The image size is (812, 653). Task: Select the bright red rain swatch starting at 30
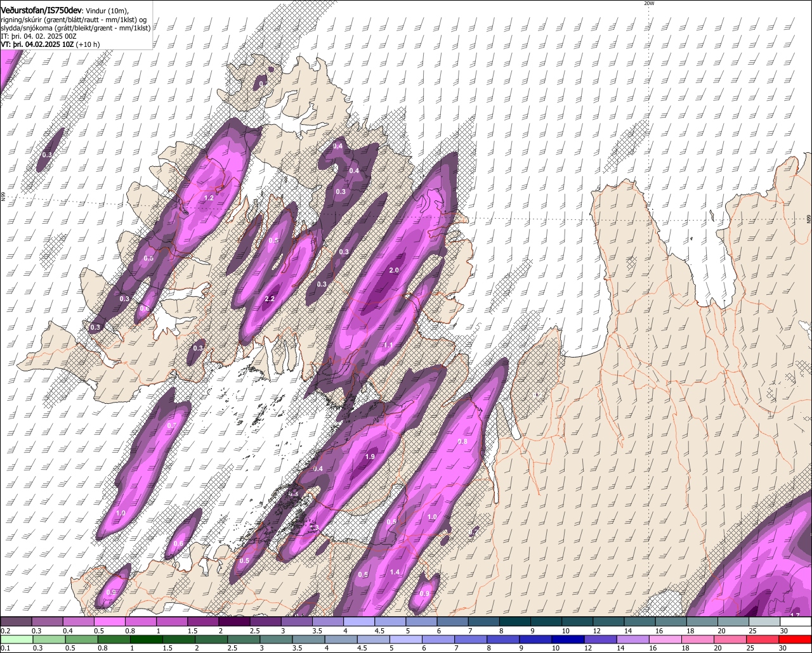click(796, 639)
